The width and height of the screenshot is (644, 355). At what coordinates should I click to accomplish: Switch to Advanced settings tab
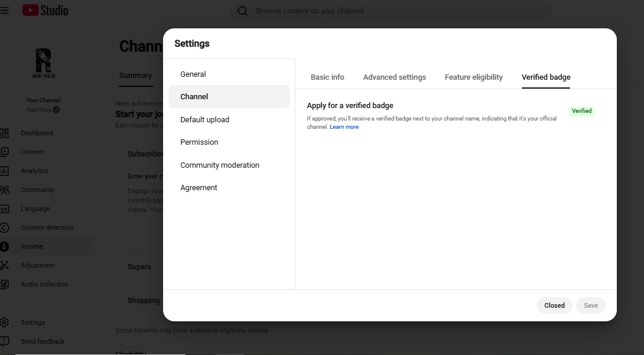[394, 77]
